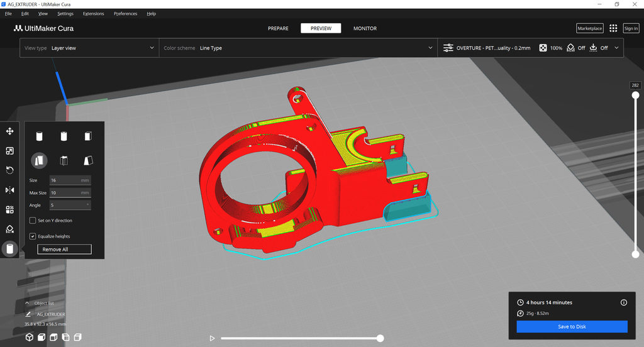The height and width of the screenshot is (347, 644).
Task: Select the Support Blocker tool
Action: tap(10, 229)
